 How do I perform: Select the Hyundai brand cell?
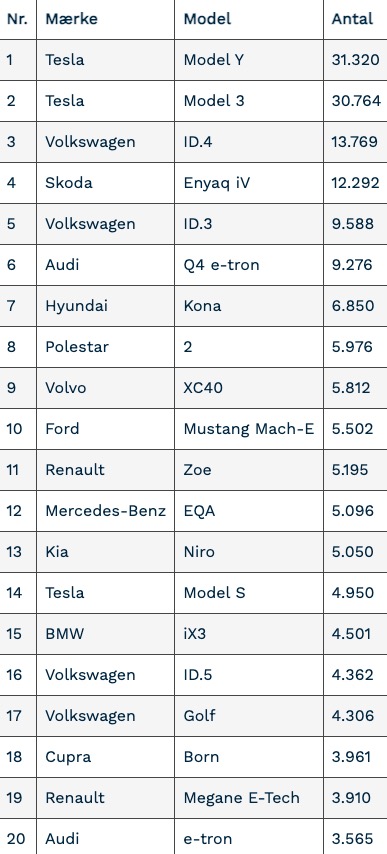pyautogui.click(x=105, y=306)
